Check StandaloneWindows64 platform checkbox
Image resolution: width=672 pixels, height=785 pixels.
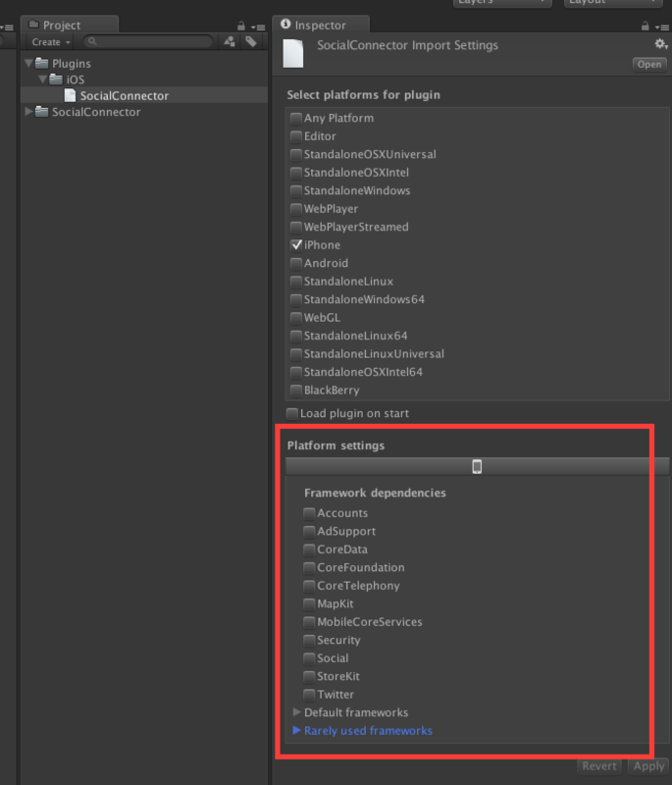[295, 299]
